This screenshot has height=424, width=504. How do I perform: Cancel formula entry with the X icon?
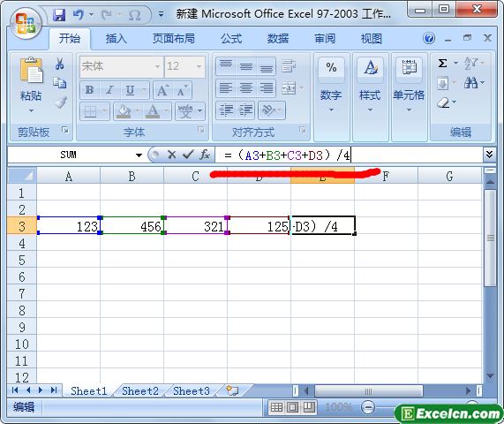172,155
